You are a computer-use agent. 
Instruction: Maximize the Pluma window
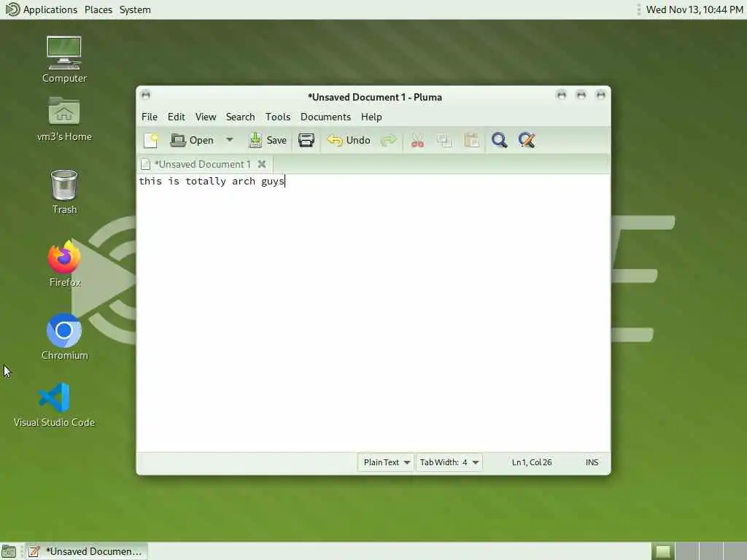click(581, 95)
